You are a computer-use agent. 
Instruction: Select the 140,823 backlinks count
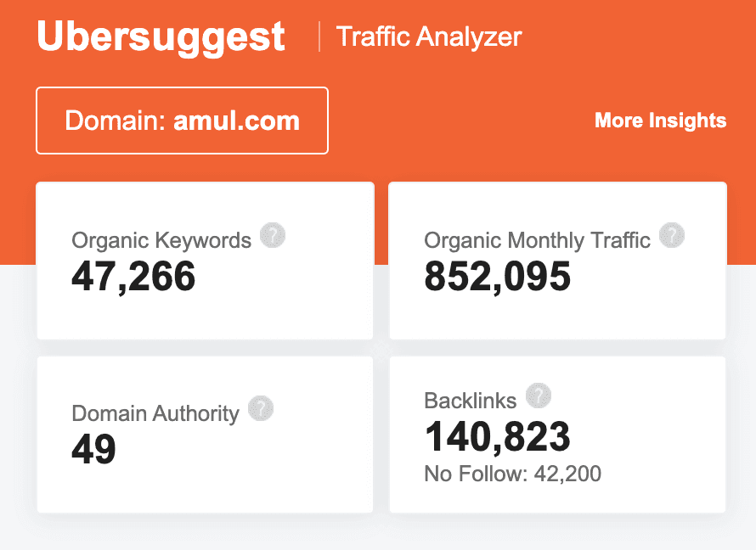497,436
